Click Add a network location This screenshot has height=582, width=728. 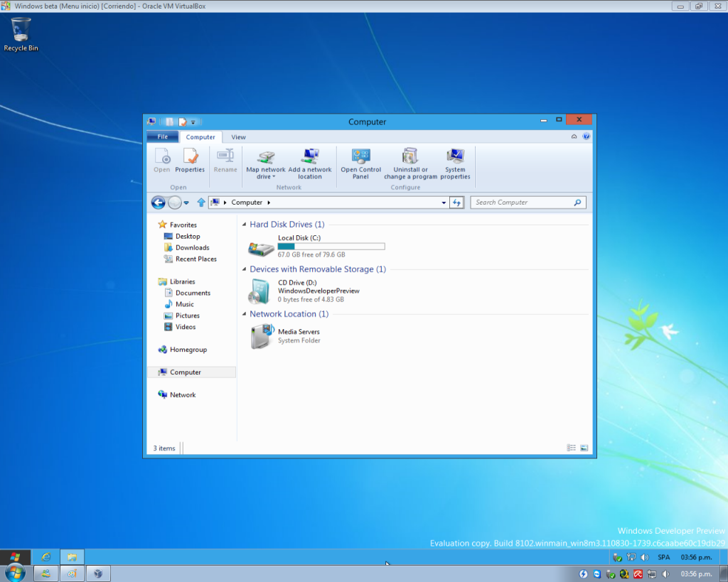(x=310, y=164)
